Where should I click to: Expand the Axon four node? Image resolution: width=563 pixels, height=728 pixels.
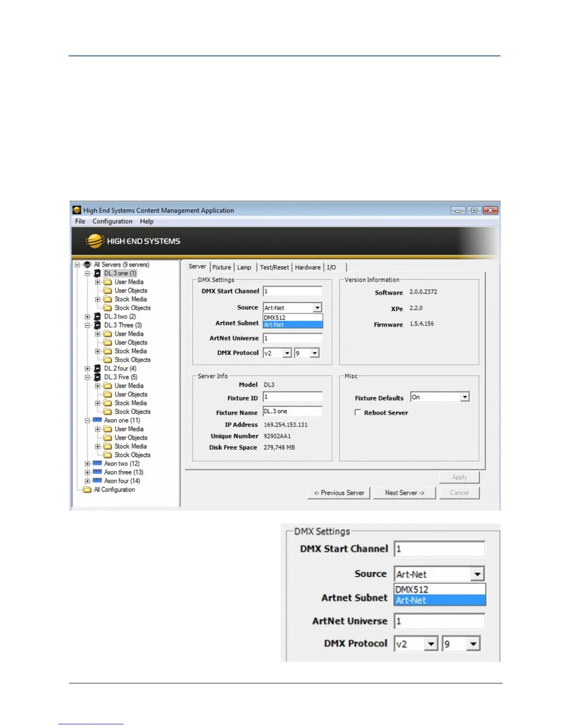87,481
